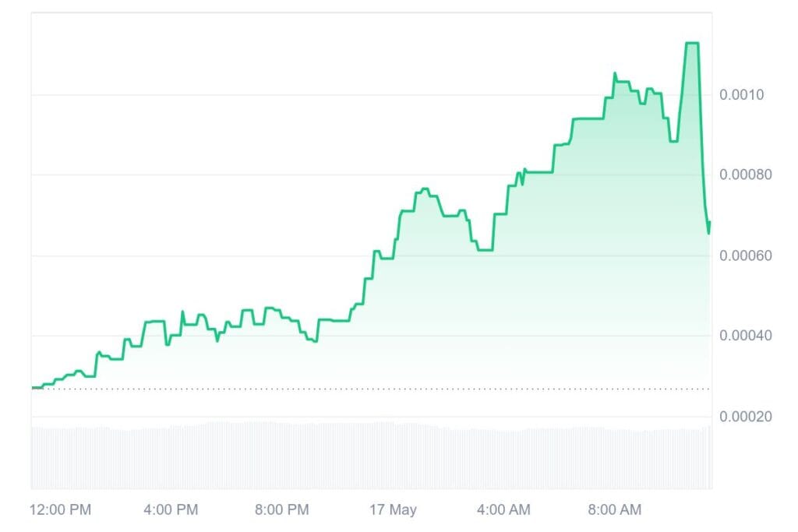Click the 0.00060 price axis label

pos(746,255)
